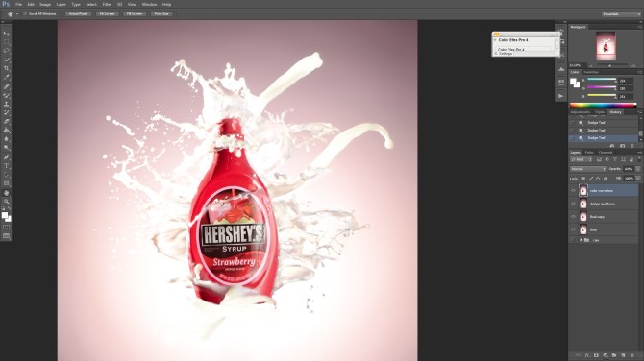The height and width of the screenshot is (361, 644).
Task: Open Hand tool preset picker arrow
Action: click(x=17, y=14)
